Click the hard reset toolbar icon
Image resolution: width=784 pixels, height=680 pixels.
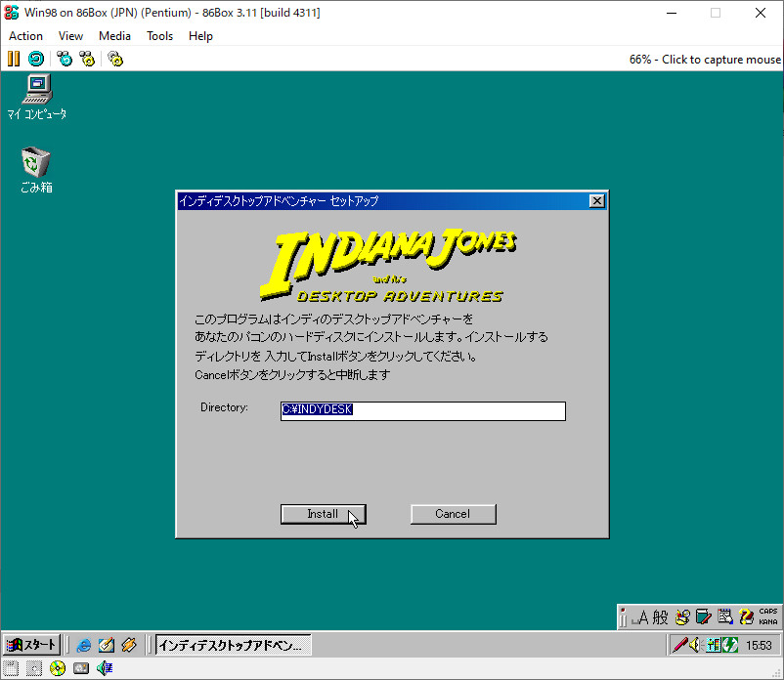36,59
